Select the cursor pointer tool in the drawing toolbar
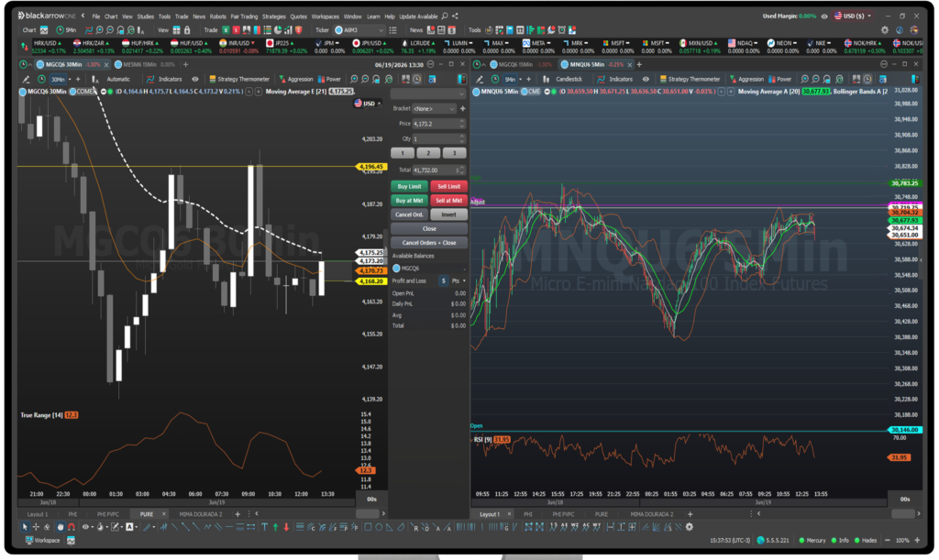 25,527
